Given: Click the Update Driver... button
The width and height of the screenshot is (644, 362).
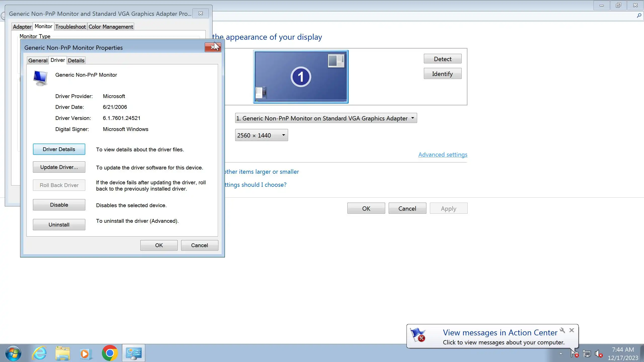Looking at the screenshot, I should pos(59,167).
